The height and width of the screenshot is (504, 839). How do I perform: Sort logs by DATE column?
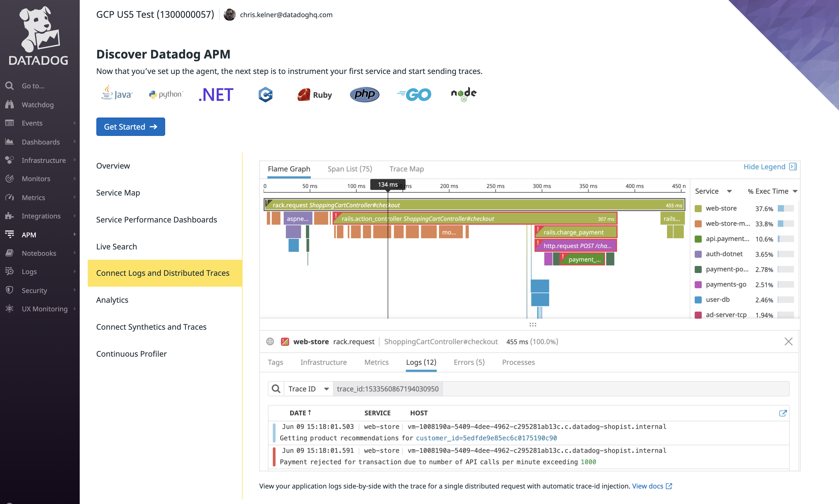[x=300, y=413]
